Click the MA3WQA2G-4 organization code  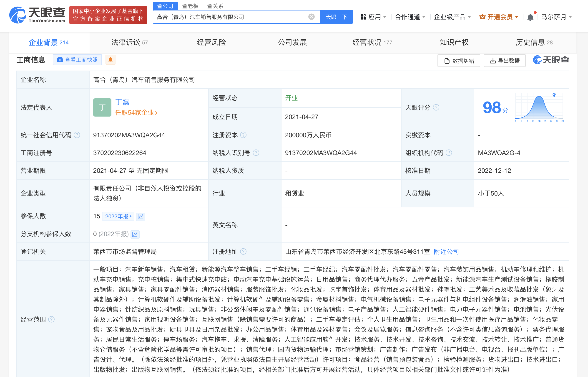click(499, 153)
